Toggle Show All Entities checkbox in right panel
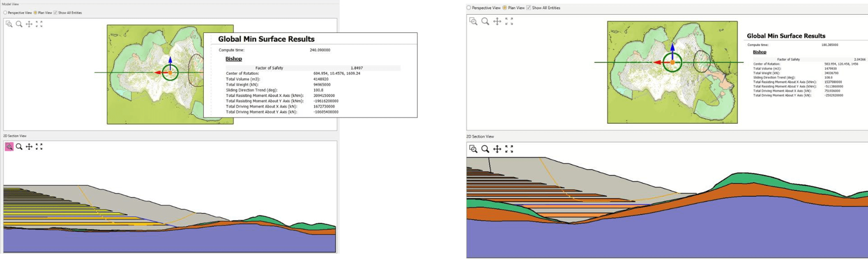The width and height of the screenshot is (868, 259). point(529,8)
